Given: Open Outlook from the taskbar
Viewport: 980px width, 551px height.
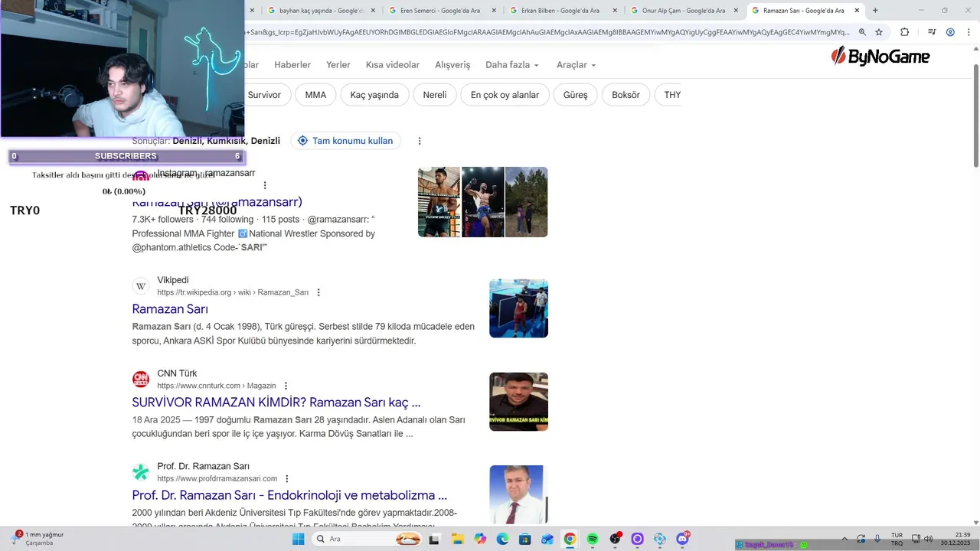Looking at the screenshot, I should (x=547, y=539).
